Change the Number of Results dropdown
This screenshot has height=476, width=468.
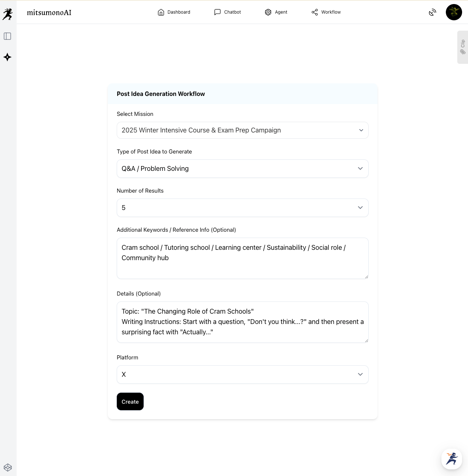[242, 208]
